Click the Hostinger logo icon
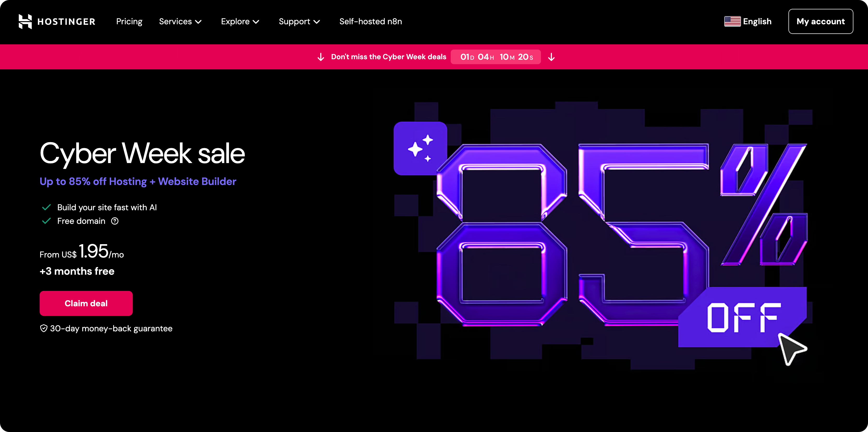This screenshot has width=868, height=432. click(25, 22)
